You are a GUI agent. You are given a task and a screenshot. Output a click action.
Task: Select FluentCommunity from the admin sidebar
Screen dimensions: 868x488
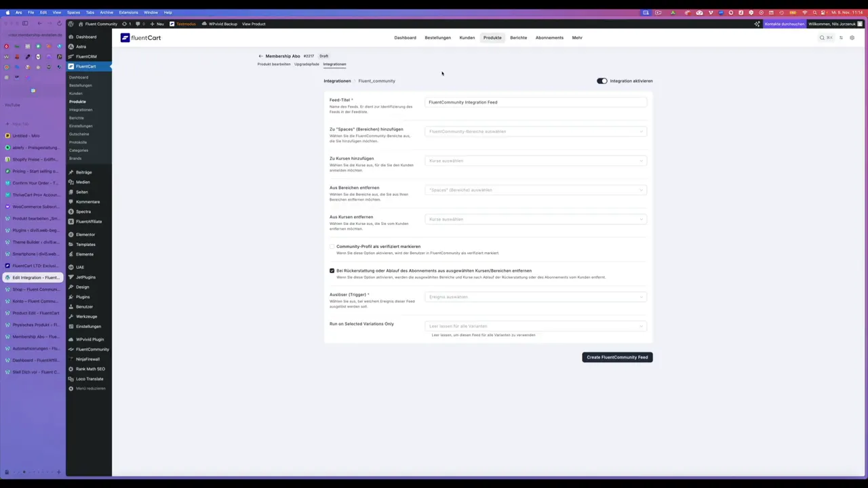coord(92,349)
